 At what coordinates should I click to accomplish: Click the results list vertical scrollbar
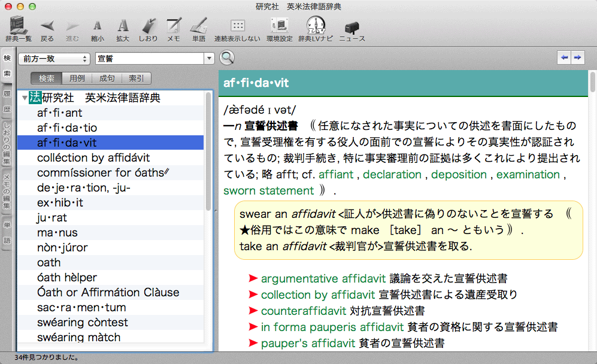click(x=208, y=151)
